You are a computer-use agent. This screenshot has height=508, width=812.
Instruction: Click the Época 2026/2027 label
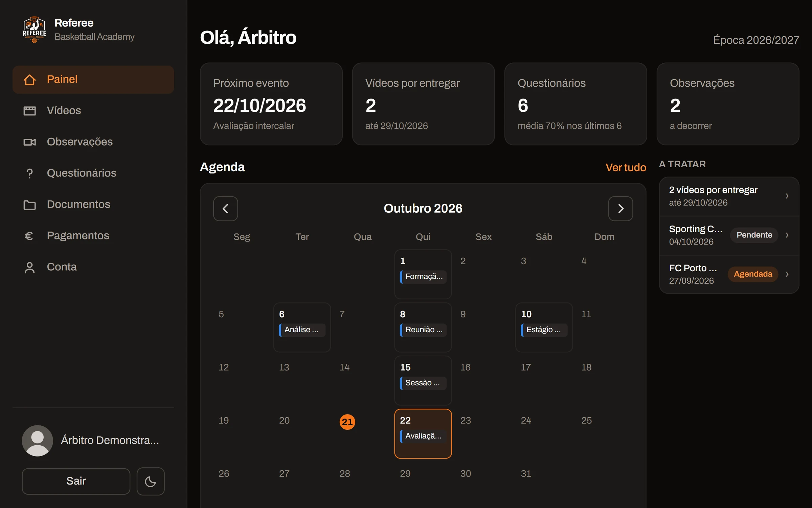tap(756, 40)
